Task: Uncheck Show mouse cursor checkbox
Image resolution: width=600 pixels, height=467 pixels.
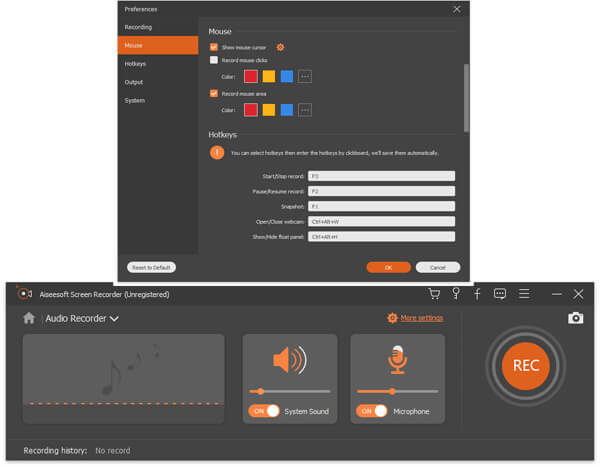Action: tap(214, 47)
